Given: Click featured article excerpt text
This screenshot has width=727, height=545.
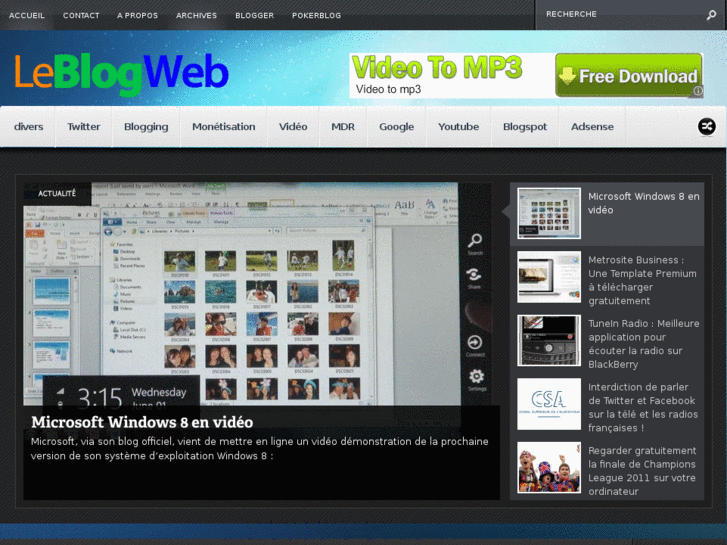Looking at the screenshot, I should (x=260, y=449).
